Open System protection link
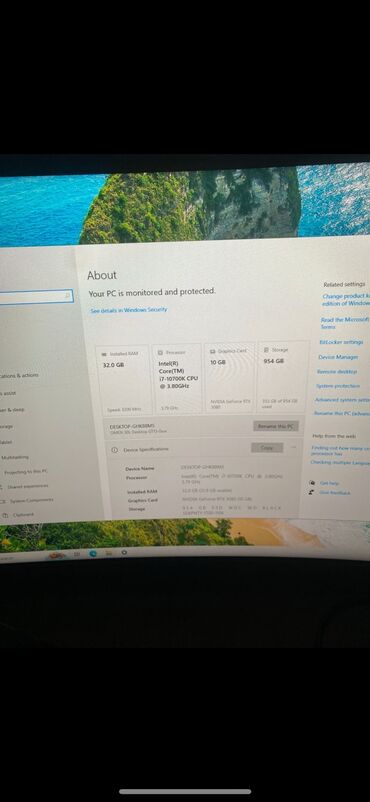The width and height of the screenshot is (370, 802). click(x=338, y=386)
